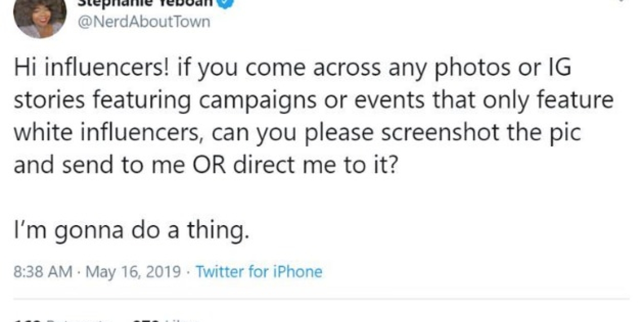
Task: Click the divider line below the timestamp
Action: point(322,300)
